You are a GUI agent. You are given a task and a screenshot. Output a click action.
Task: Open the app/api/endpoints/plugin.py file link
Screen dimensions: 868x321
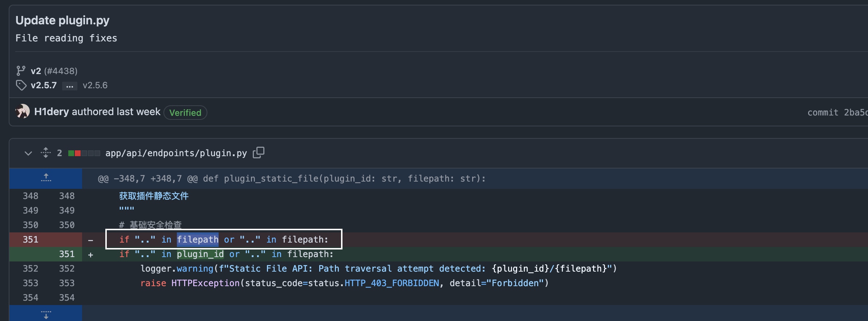[x=176, y=153]
